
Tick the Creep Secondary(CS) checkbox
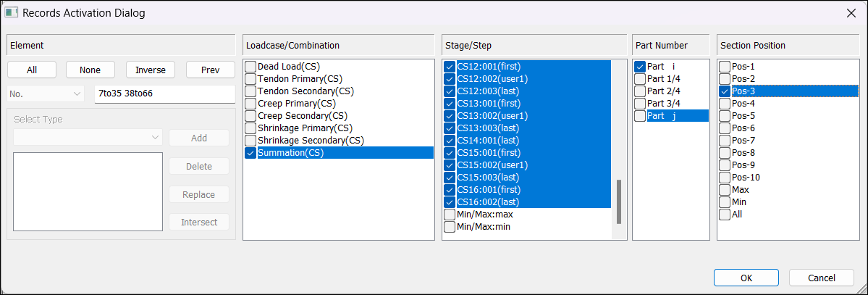[x=250, y=116]
